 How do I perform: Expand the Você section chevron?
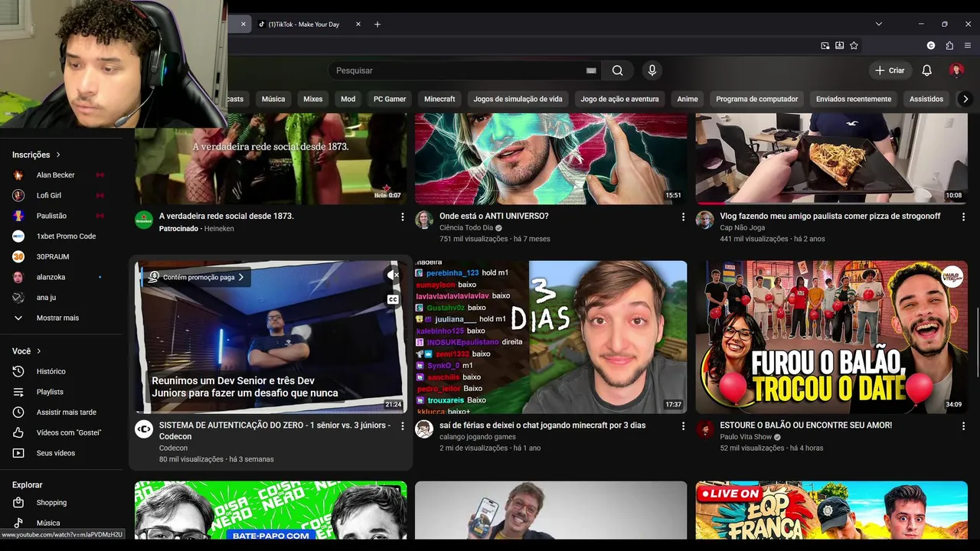[x=38, y=351]
